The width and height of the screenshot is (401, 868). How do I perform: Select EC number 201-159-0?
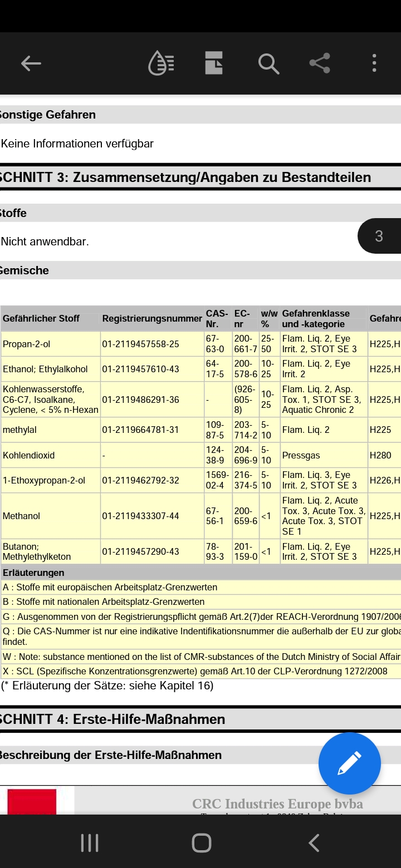tap(246, 551)
